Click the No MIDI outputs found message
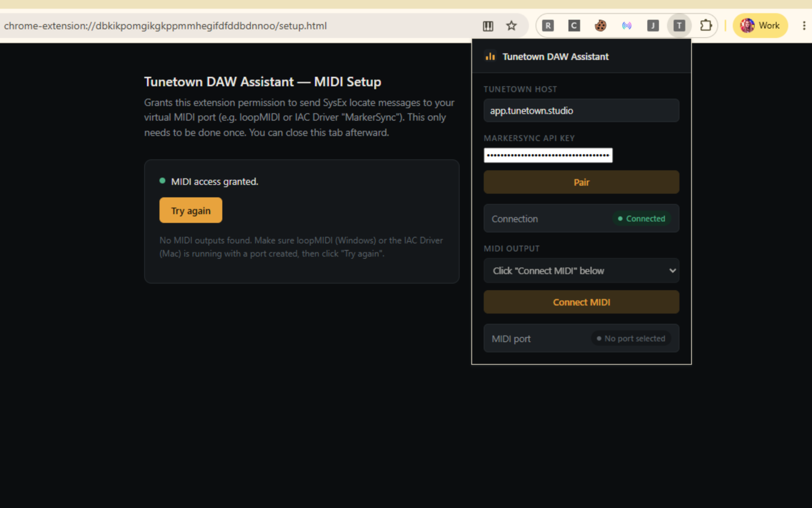The width and height of the screenshot is (812, 508). (x=301, y=247)
